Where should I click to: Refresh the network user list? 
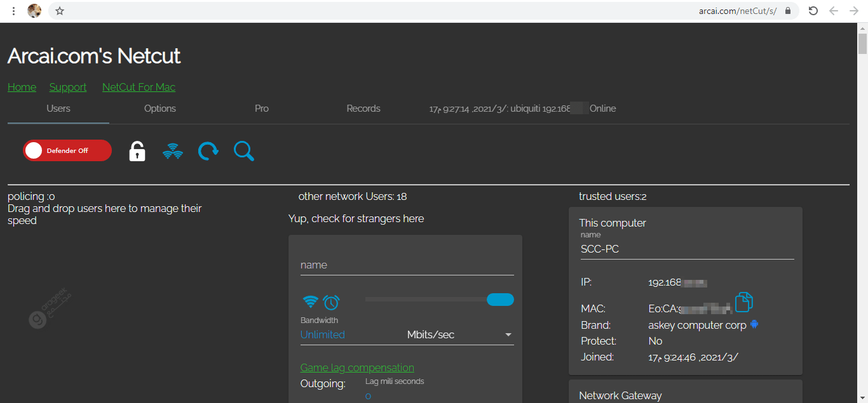tap(208, 151)
